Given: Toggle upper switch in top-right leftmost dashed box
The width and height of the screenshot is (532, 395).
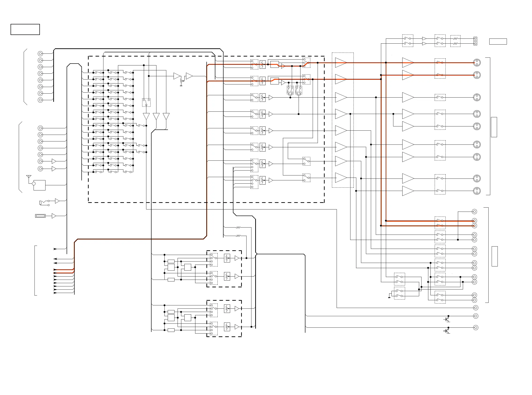Looking at the screenshot, I should [x=407, y=38].
